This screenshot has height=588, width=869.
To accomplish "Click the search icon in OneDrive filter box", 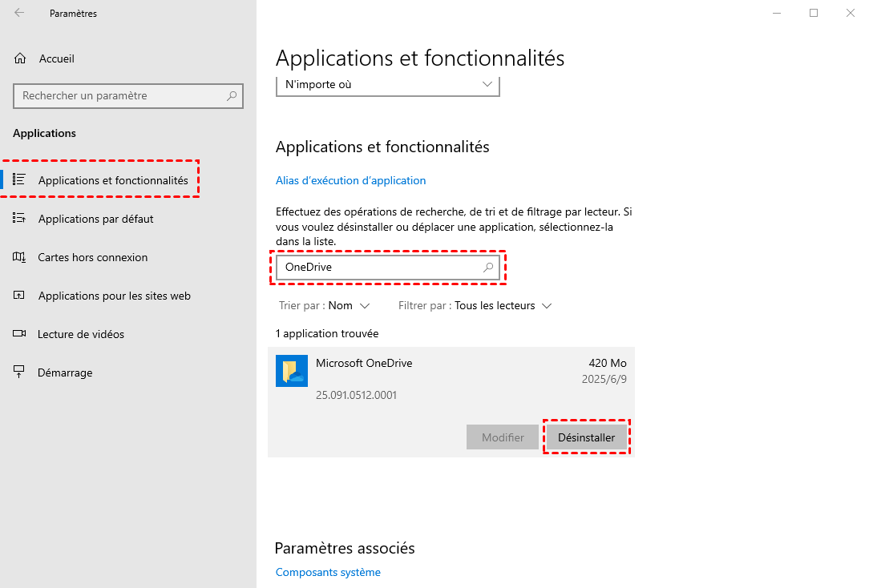I will (488, 268).
